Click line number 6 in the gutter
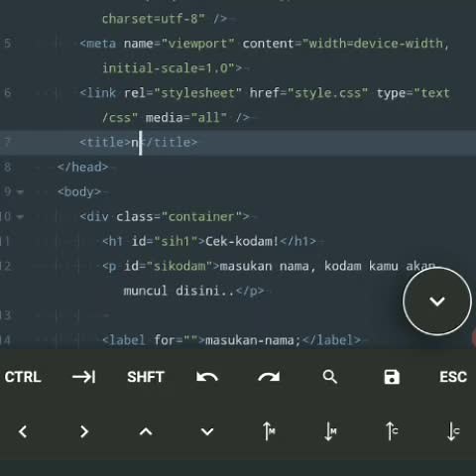 (x=7, y=93)
